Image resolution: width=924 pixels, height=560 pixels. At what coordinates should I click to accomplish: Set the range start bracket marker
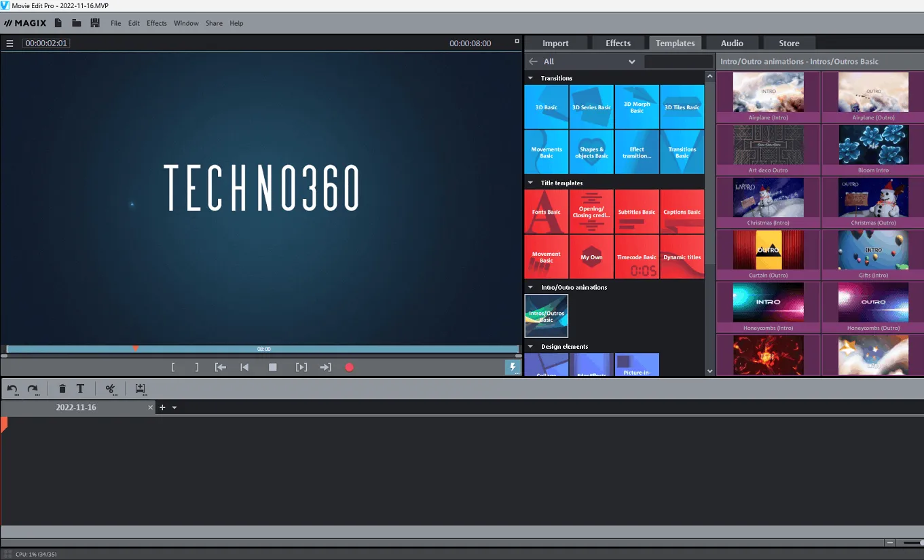tap(173, 367)
